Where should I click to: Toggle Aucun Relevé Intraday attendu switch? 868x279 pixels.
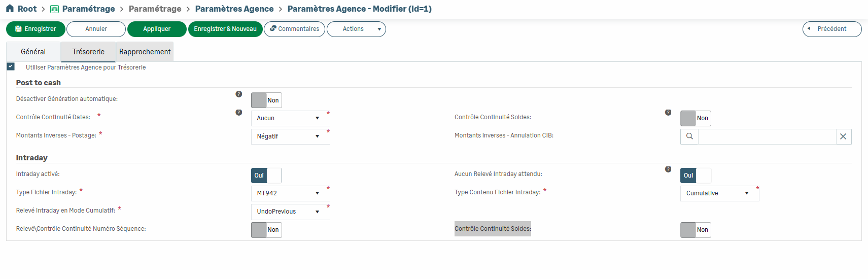pos(695,176)
